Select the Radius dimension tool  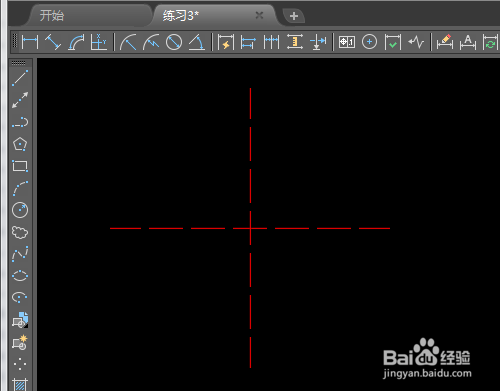tap(128, 42)
